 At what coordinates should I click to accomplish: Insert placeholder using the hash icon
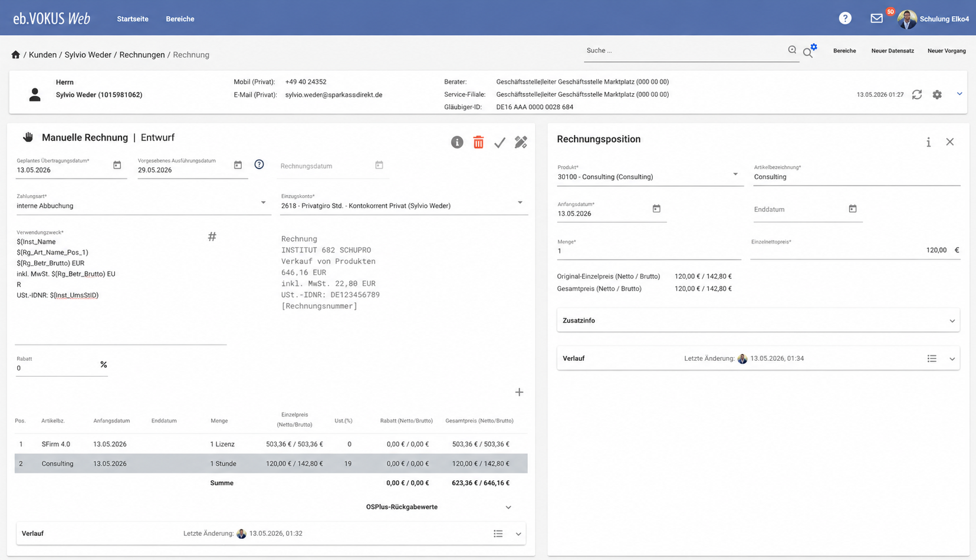tap(212, 236)
